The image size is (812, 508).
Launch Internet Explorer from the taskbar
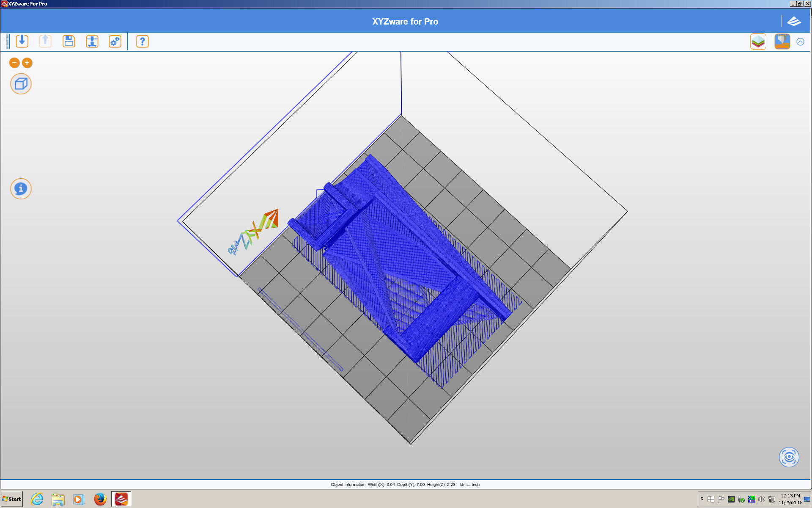[x=37, y=499]
